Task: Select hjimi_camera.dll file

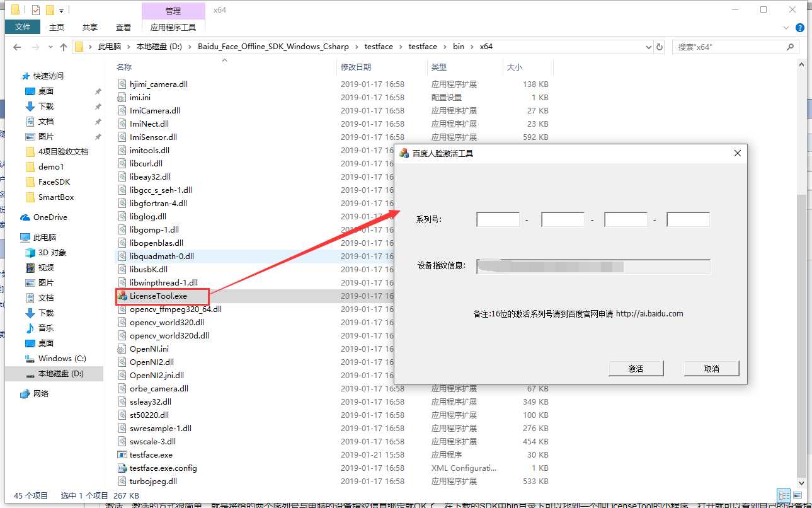Action: [x=158, y=84]
